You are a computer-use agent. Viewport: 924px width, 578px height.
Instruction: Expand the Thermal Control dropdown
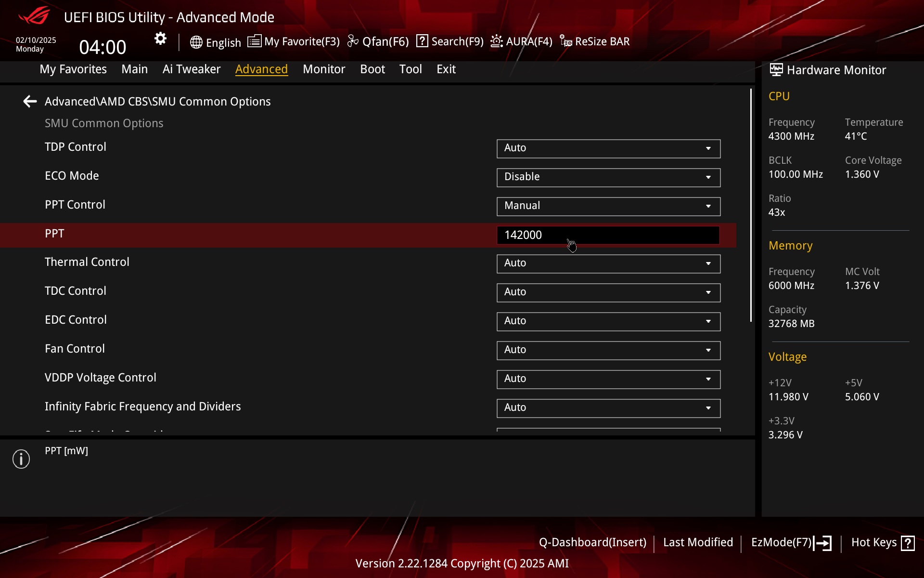coord(608,263)
